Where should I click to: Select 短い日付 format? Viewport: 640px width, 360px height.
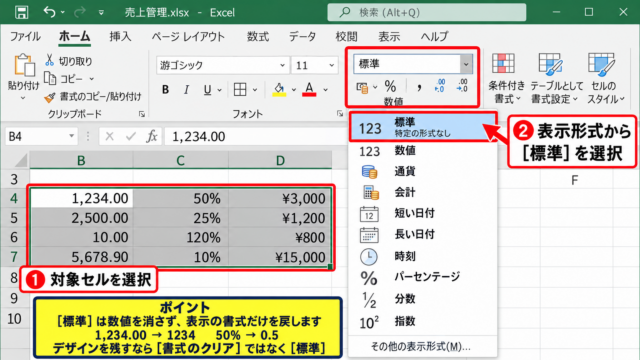tap(423, 213)
